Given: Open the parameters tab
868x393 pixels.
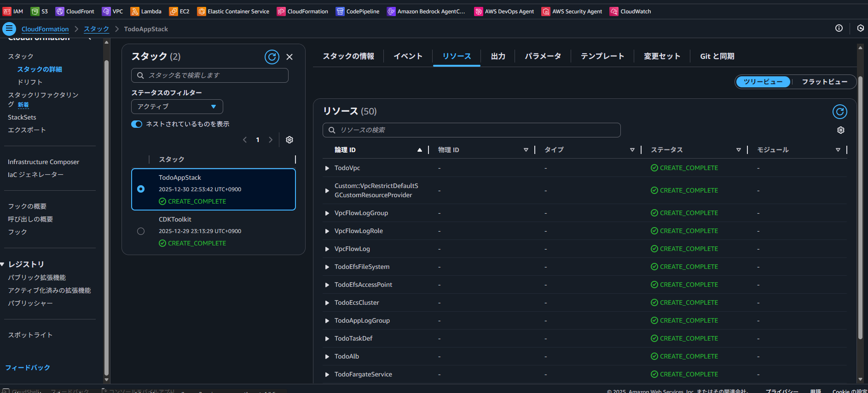Looking at the screenshot, I should 543,56.
